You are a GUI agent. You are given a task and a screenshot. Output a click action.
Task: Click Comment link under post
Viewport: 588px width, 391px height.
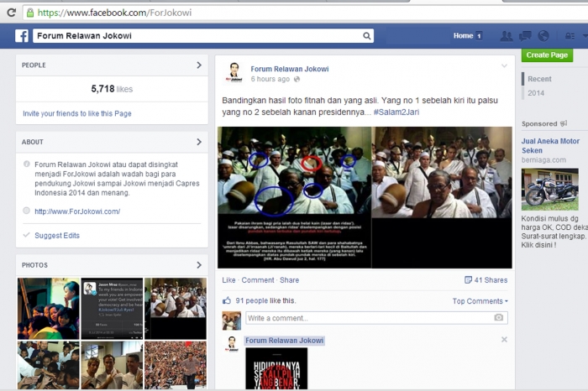coord(258,280)
